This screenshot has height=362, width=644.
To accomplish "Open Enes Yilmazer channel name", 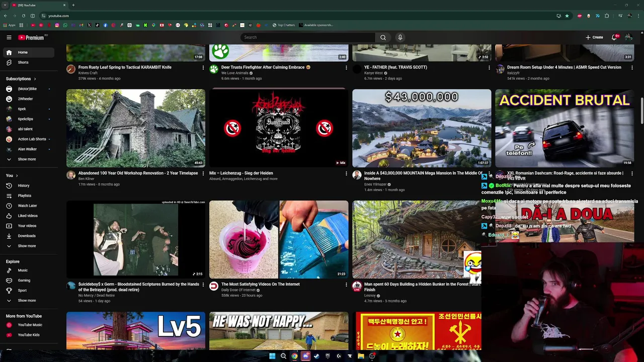I will click(x=375, y=185).
